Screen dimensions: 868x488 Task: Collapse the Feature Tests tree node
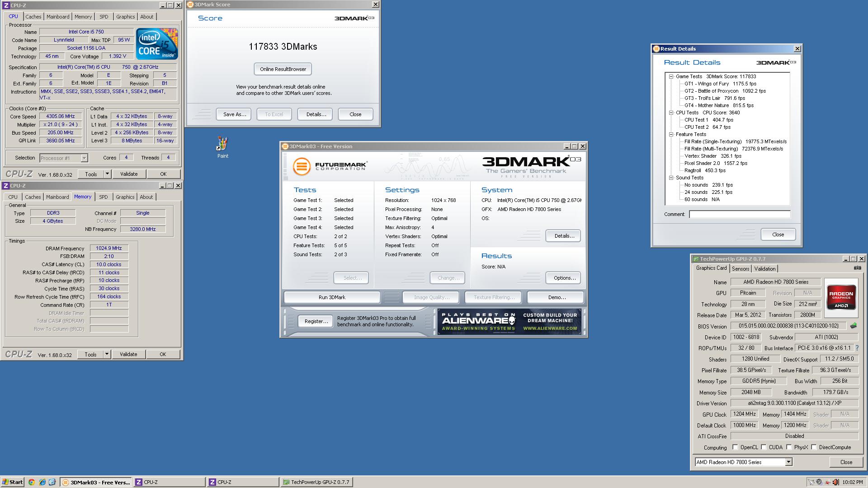671,134
